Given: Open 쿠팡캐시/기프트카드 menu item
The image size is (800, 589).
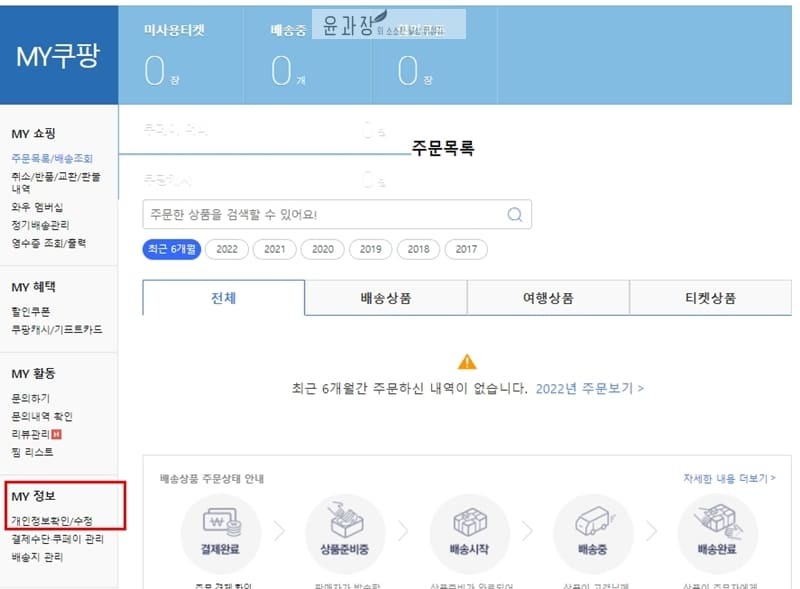Looking at the screenshot, I should (x=57, y=329).
